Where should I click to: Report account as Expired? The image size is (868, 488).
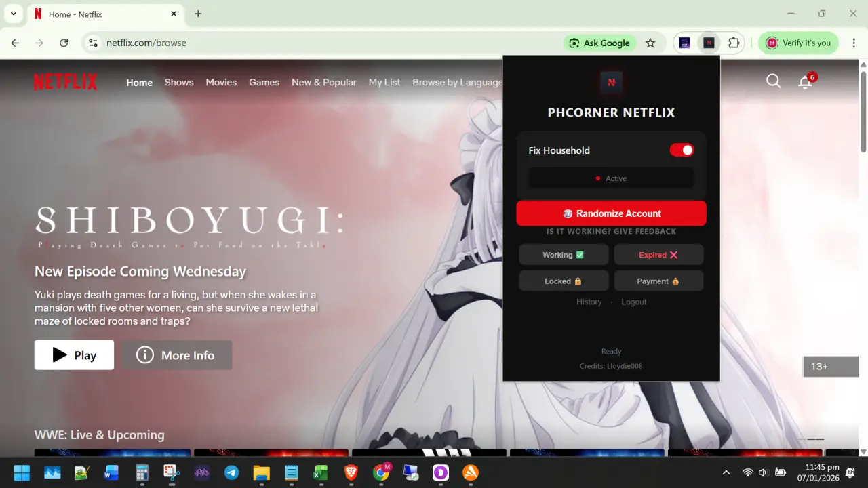click(658, 255)
